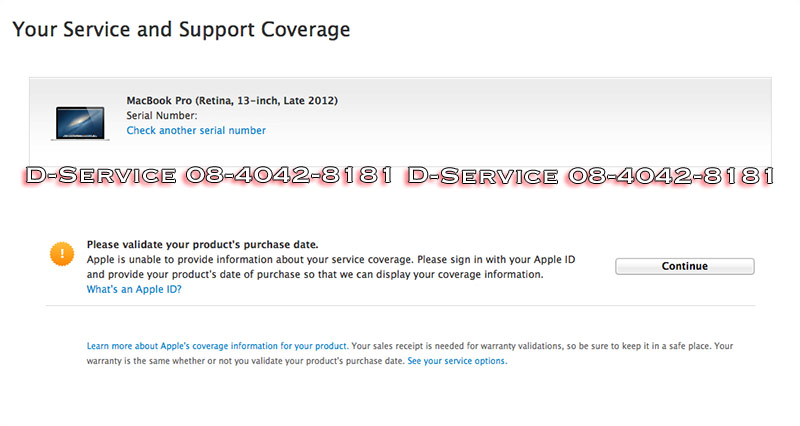Select the 'MacBook Pro (Retina, 13-inch, Late 2012)' text

(x=232, y=101)
